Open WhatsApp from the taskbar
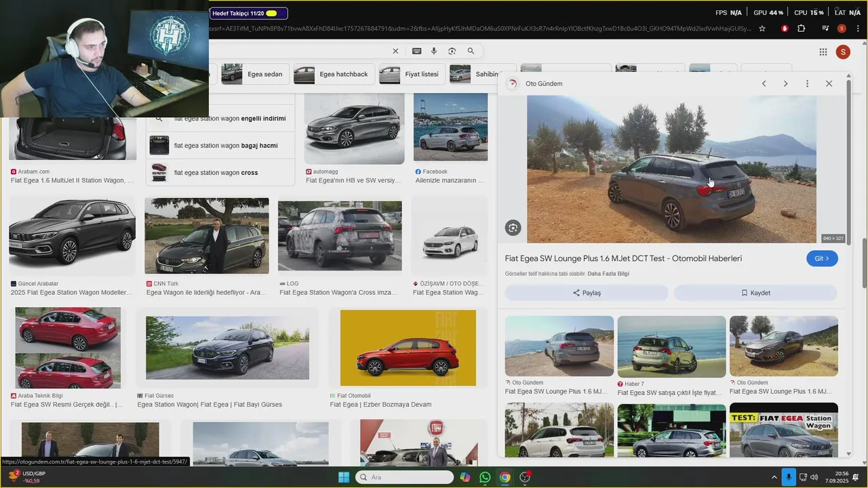The width and height of the screenshot is (868, 488). pos(485,477)
